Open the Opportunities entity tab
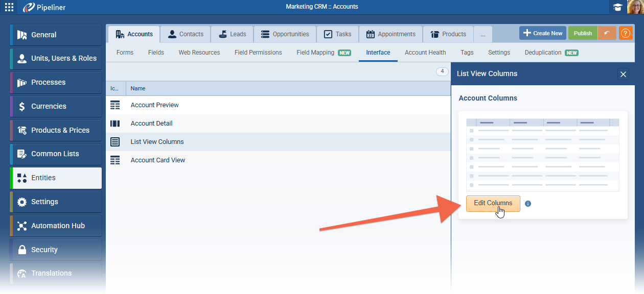 tap(285, 34)
